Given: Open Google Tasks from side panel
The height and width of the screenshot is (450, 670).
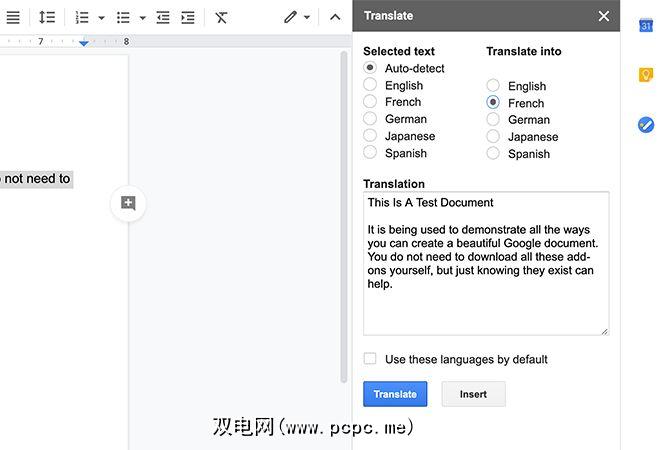Looking at the screenshot, I should 646,125.
